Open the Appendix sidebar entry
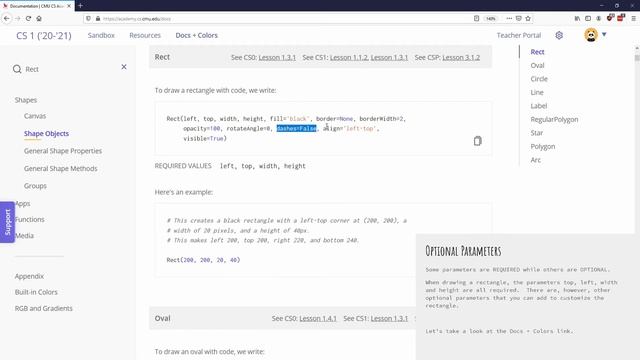This screenshot has height=360, width=640. [29, 276]
